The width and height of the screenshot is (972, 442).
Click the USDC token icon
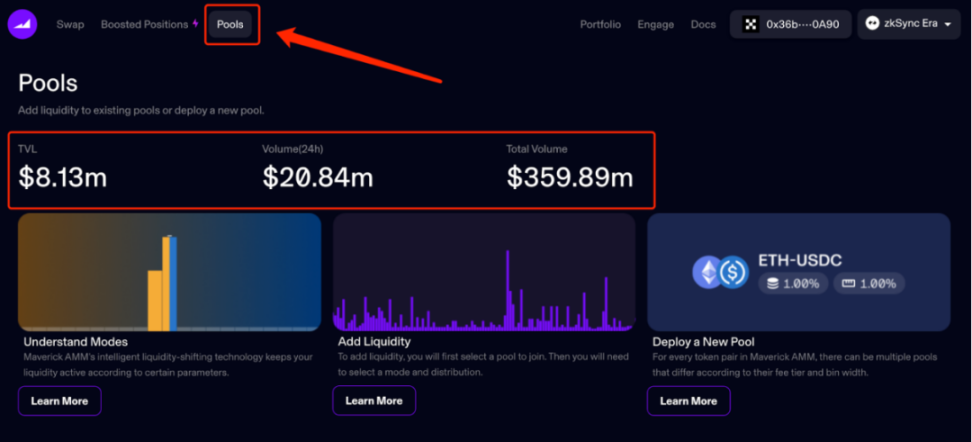[734, 271]
